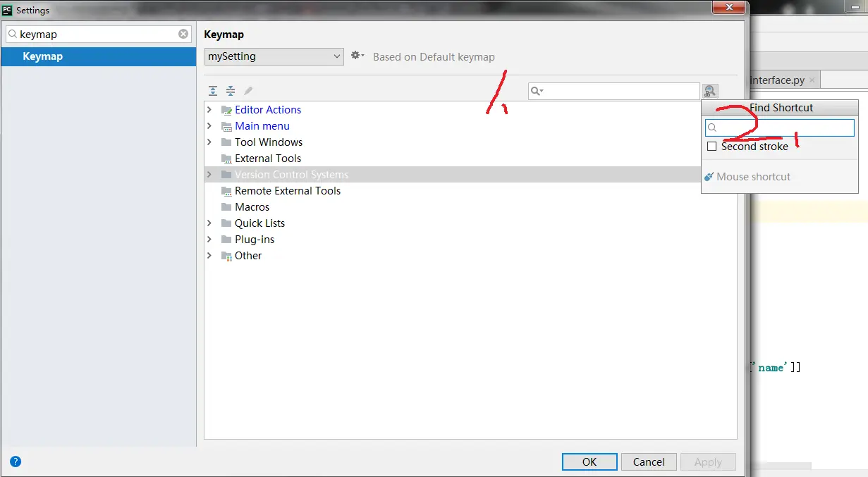868x477 pixels.
Task: Click the pencil Edit Shortcut icon
Action: pos(248,91)
